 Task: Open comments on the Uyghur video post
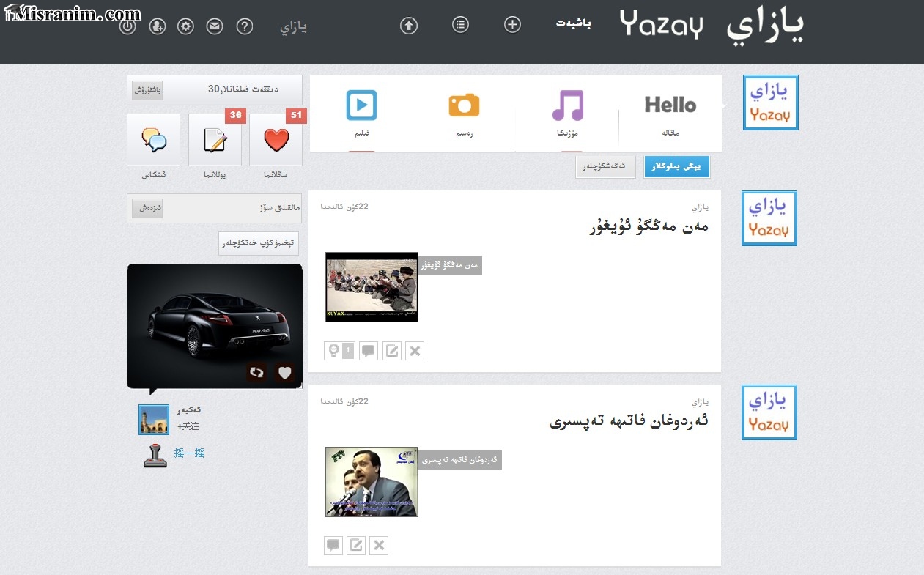point(369,351)
